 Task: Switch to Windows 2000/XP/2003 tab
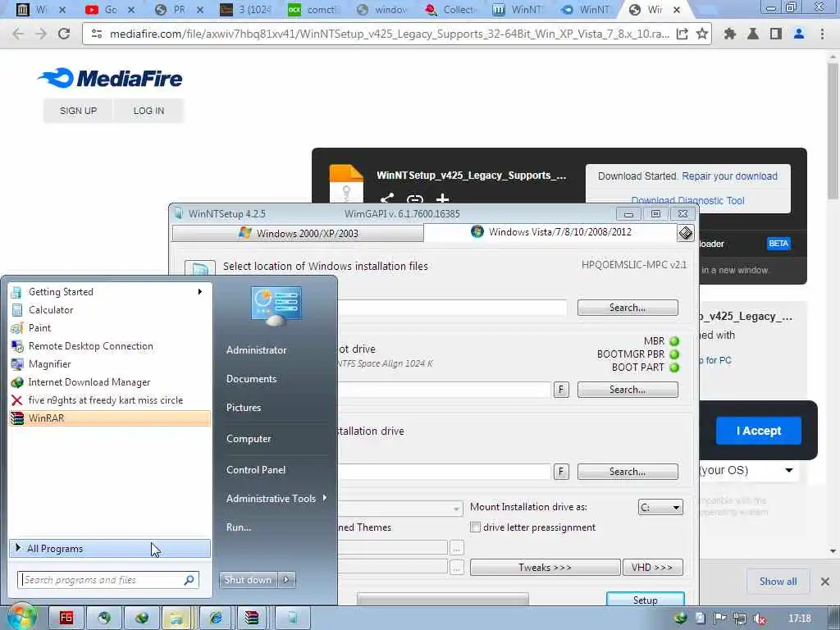pos(298,233)
